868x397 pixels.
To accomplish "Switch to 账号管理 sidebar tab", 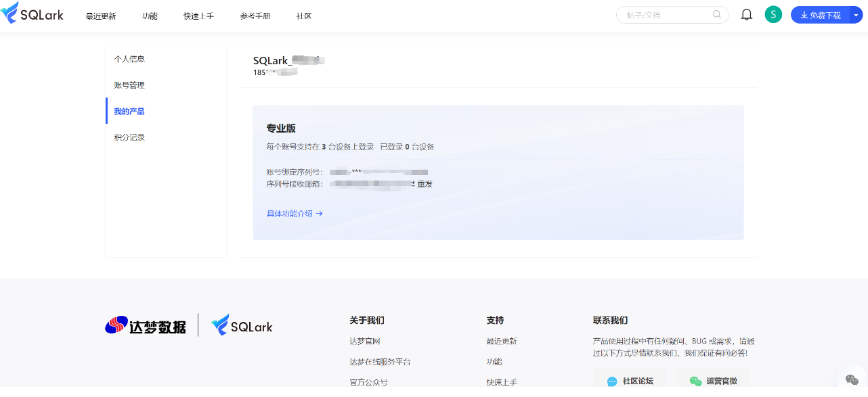I will (x=129, y=85).
